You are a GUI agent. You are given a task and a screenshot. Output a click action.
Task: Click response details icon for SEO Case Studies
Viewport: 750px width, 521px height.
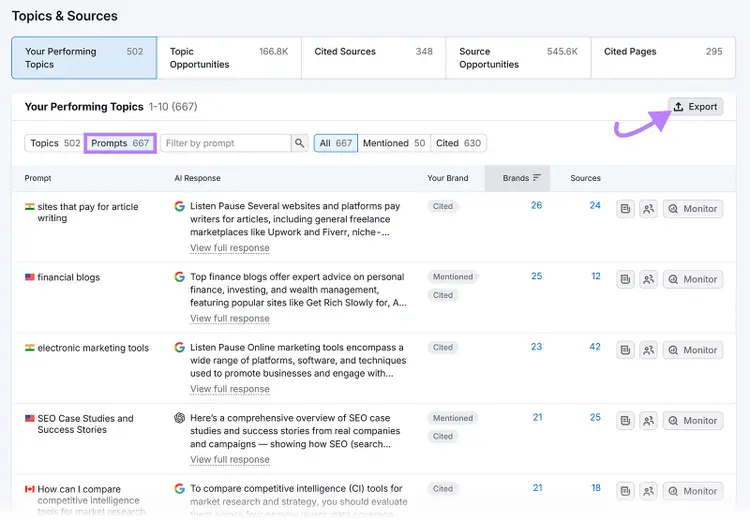625,421
